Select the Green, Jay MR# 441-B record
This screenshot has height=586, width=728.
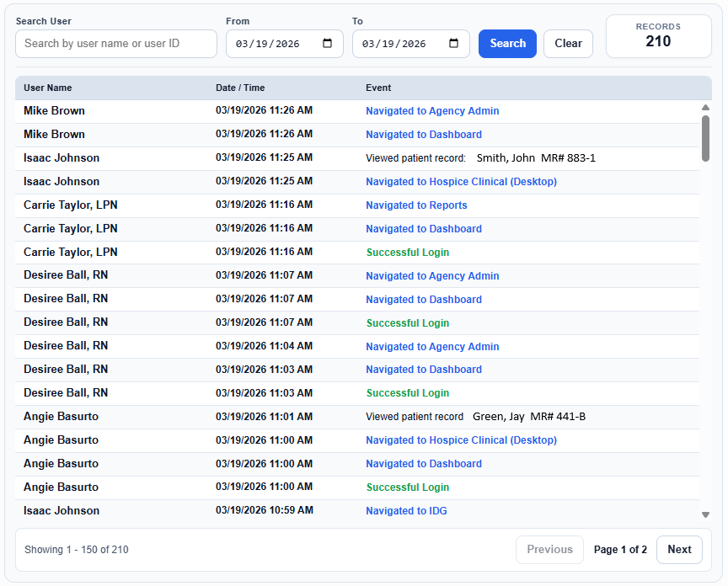click(529, 417)
